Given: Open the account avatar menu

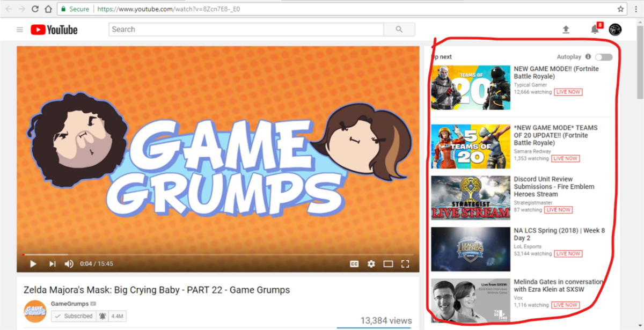Looking at the screenshot, I should (615, 30).
